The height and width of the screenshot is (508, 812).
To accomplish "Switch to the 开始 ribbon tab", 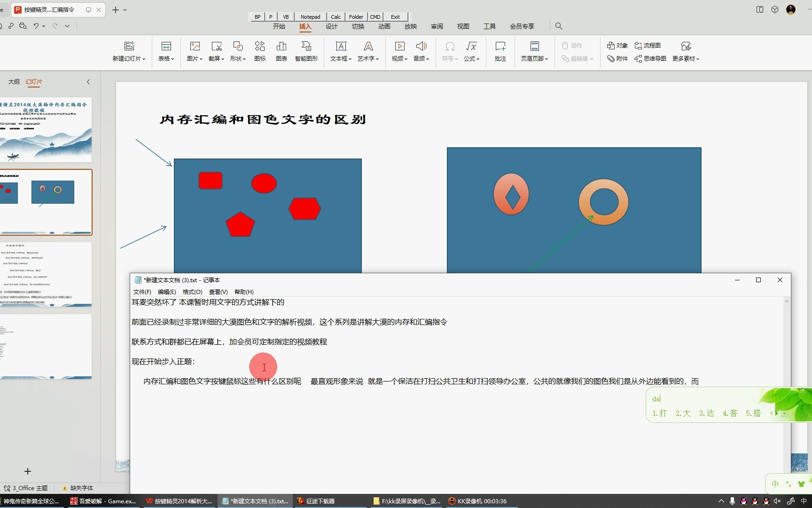I will pos(279,26).
